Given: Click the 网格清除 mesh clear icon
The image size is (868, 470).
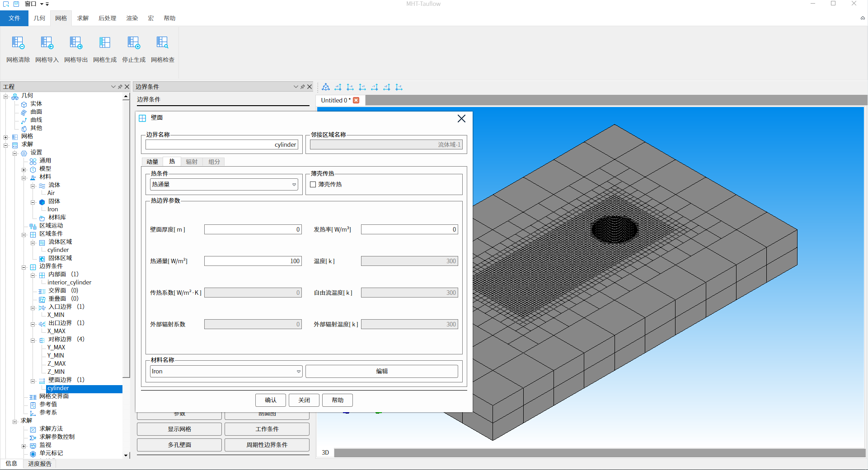Looking at the screenshot, I should [x=18, y=43].
